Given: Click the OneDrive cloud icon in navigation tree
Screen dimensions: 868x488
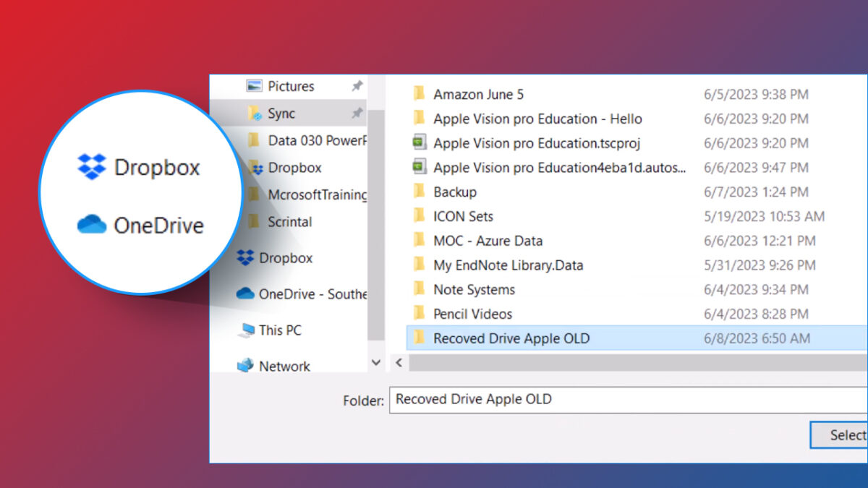Looking at the screenshot, I should pos(246,294).
